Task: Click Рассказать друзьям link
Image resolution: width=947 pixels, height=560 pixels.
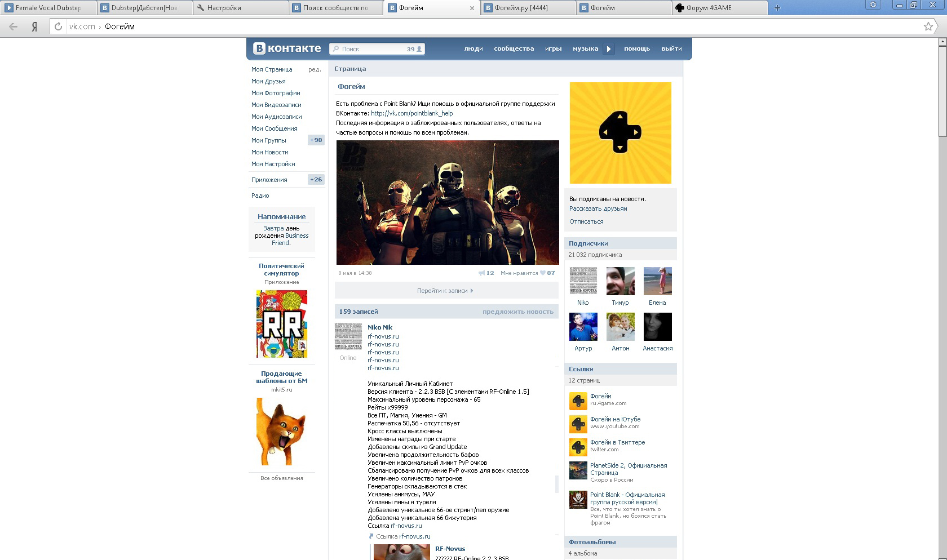Action: click(x=598, y=208)
